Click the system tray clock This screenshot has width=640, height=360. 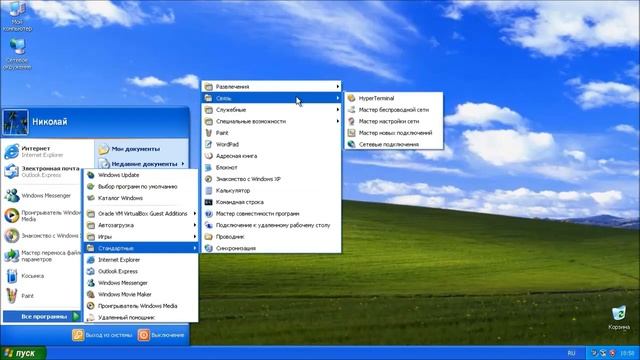click(x=627, y=353)
